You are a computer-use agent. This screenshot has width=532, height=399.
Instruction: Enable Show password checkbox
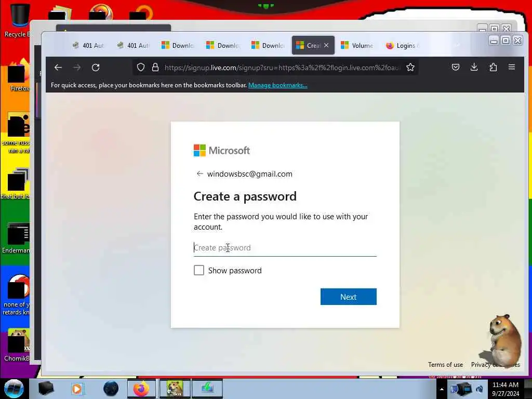199,270
